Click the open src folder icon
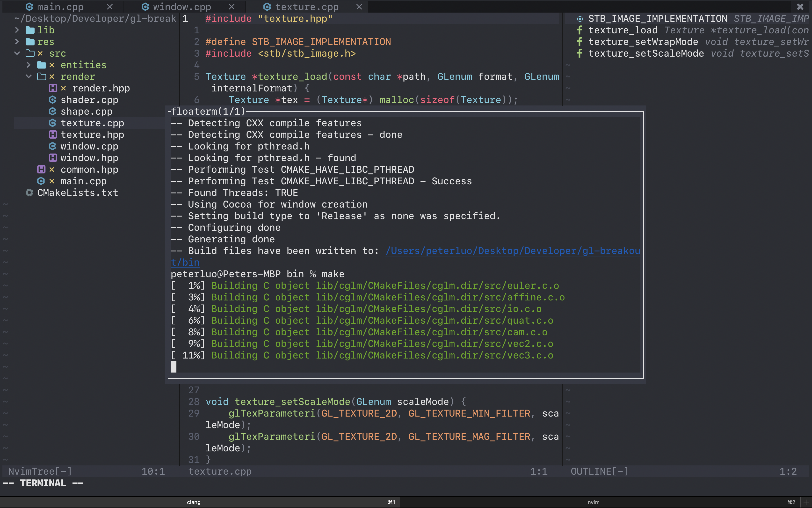 click(30, 53)
